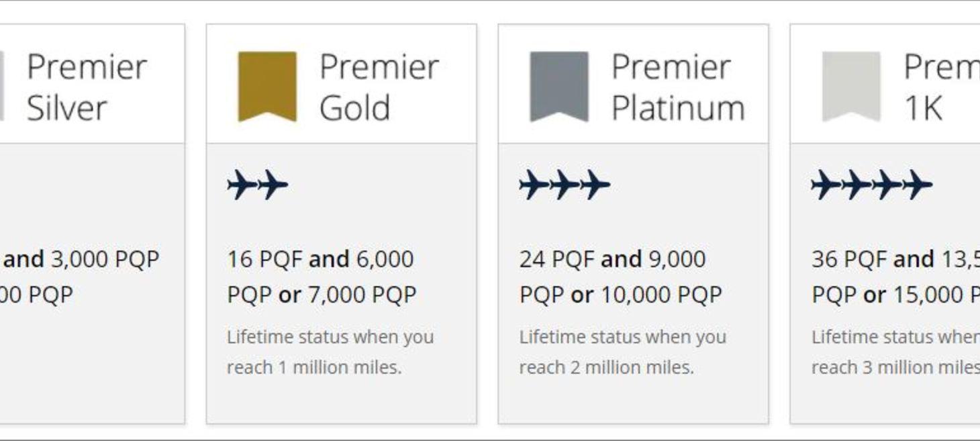Click the light gray Premier 1K badge

[851, 86]
